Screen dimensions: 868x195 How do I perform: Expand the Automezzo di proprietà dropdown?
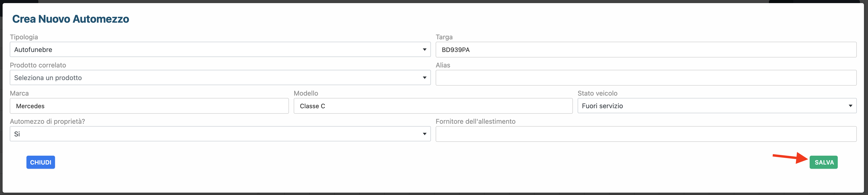(220, 134)
